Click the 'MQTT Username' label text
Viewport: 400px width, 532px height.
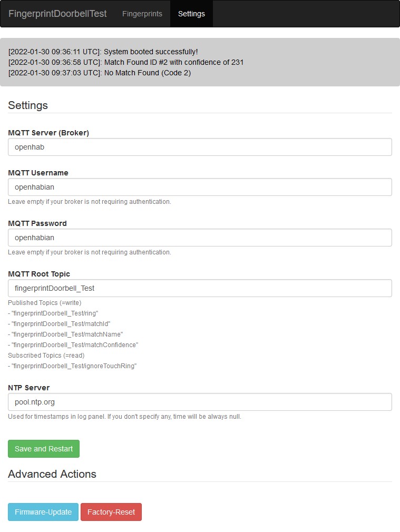coord(38,173)
